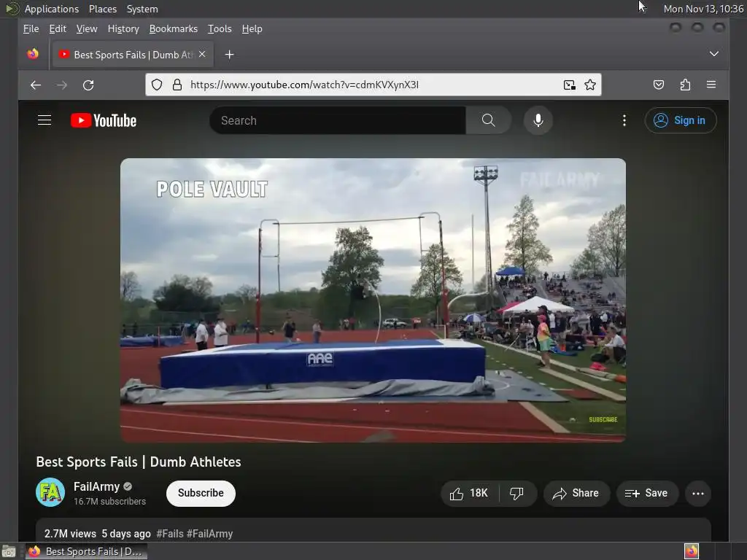Click the pole vault video player
The image size is (747, 560).
[x=373, y=300]
